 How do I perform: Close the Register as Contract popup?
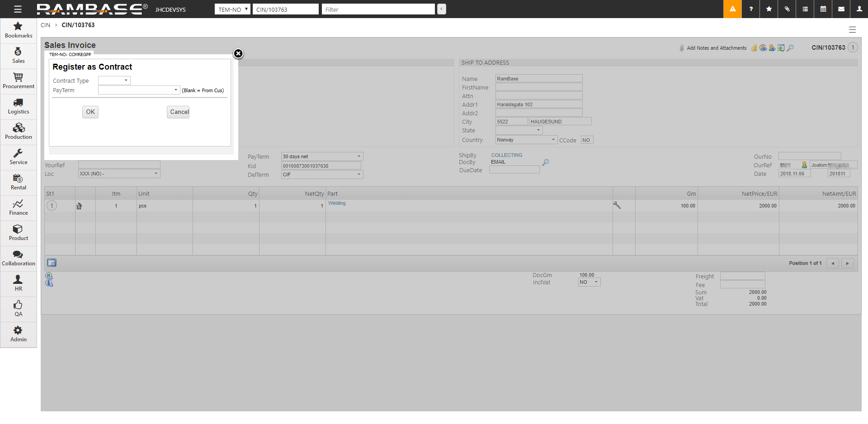[x=238, y=54]
